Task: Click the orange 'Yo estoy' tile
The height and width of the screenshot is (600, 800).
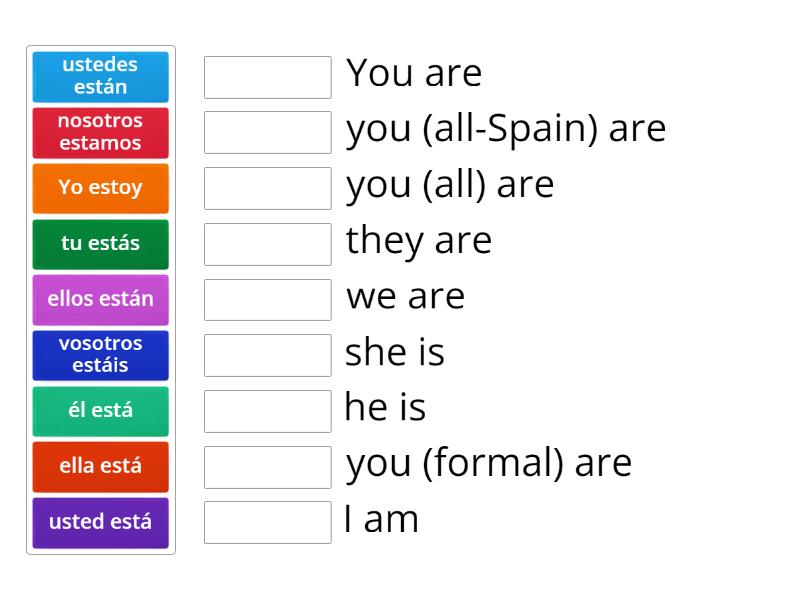Action: [100, 188]
